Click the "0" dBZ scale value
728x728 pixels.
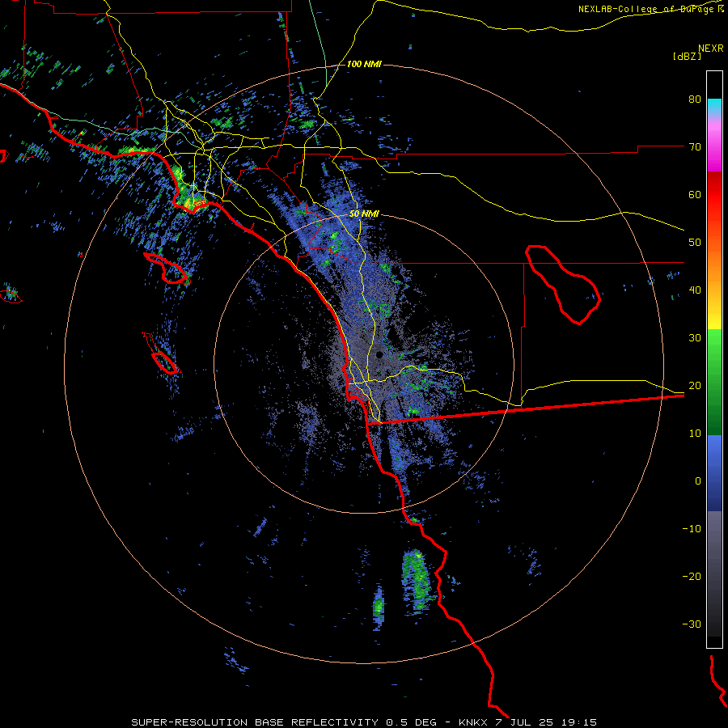[698, 481]
